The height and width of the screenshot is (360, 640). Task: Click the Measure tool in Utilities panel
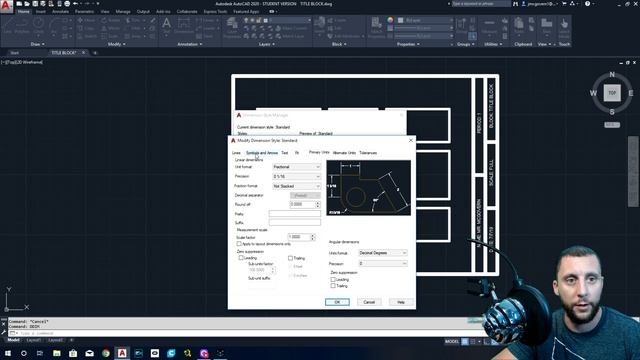point(489,26)
